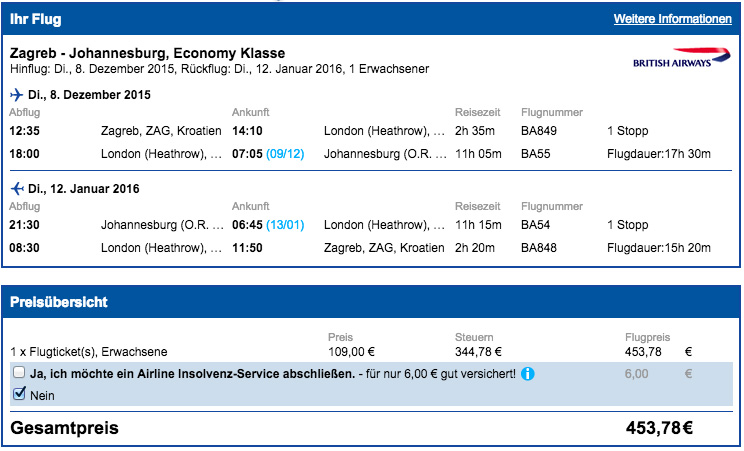Screen dimensions: 744x451
Task: Click the Di., 12. Januar 2016 heading
Action: tap(83, 189)
